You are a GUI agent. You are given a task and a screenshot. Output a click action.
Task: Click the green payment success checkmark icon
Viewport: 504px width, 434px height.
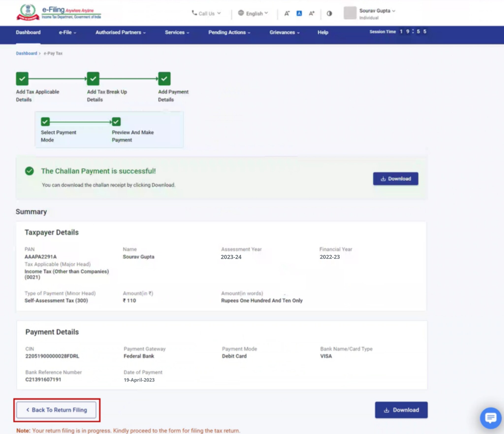[x=29, y=171]
